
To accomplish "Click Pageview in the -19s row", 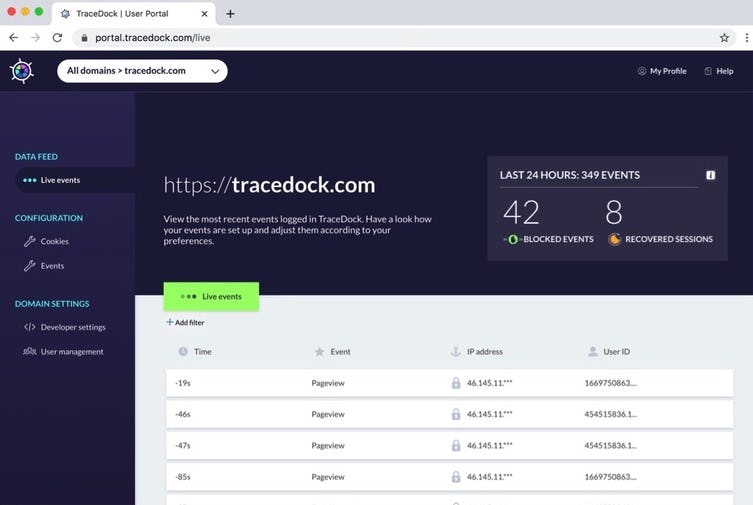I will (328, 383).
